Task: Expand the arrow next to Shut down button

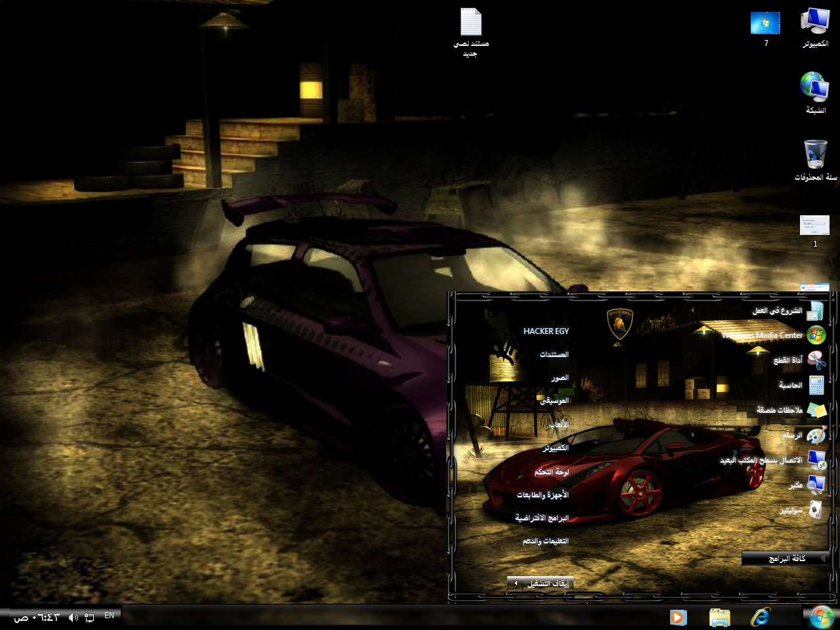Action: [x=516, y=583]
